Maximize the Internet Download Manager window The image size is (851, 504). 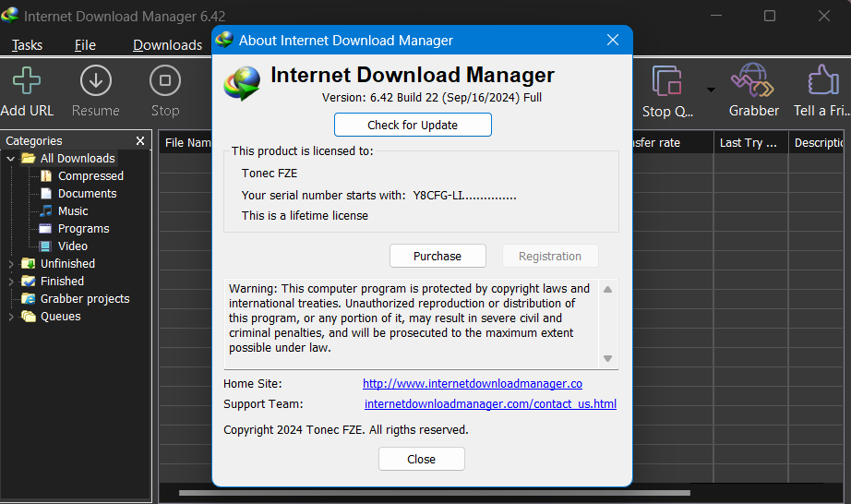pos(770,16)
